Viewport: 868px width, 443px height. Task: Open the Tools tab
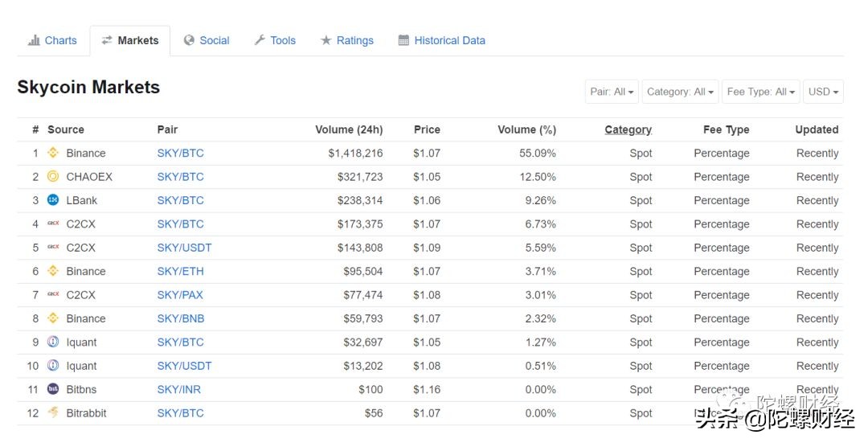275,40
